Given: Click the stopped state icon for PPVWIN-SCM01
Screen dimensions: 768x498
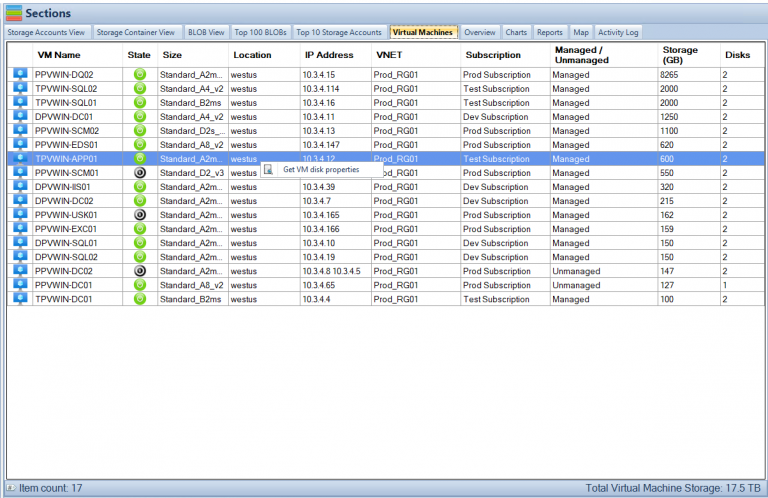Looking at the screenshot, I should [140, 173].
